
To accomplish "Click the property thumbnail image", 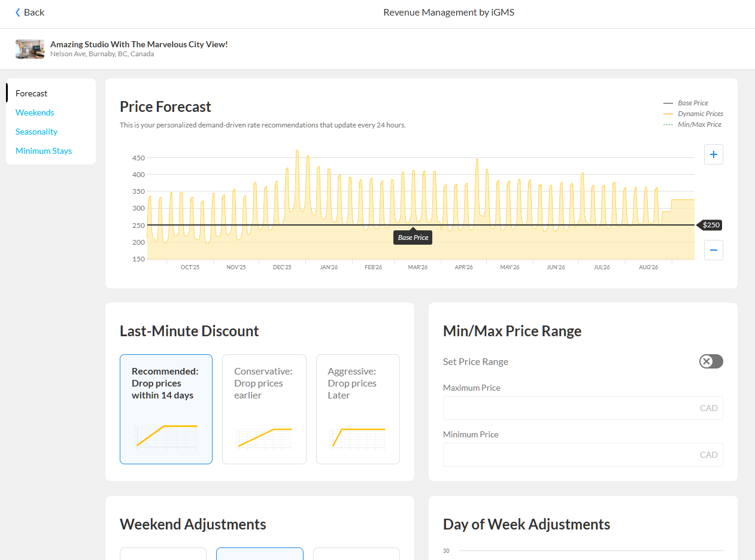I will point(30,49).
